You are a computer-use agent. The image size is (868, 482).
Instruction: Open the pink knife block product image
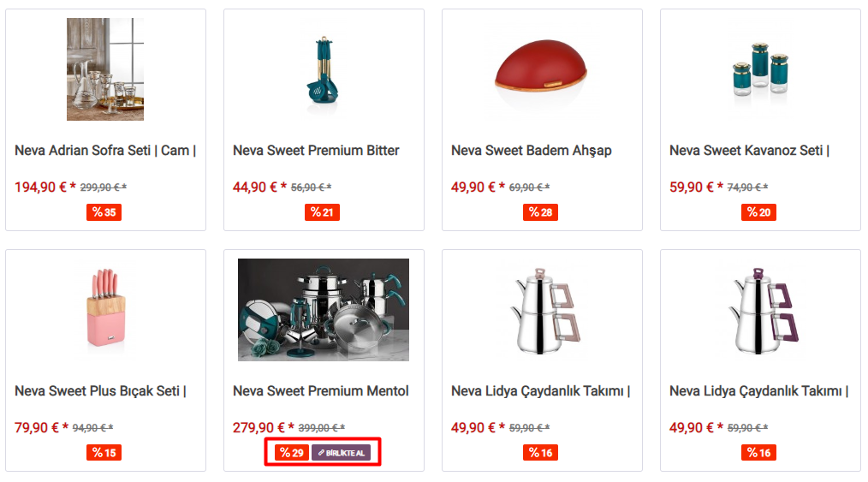[105, 309]
